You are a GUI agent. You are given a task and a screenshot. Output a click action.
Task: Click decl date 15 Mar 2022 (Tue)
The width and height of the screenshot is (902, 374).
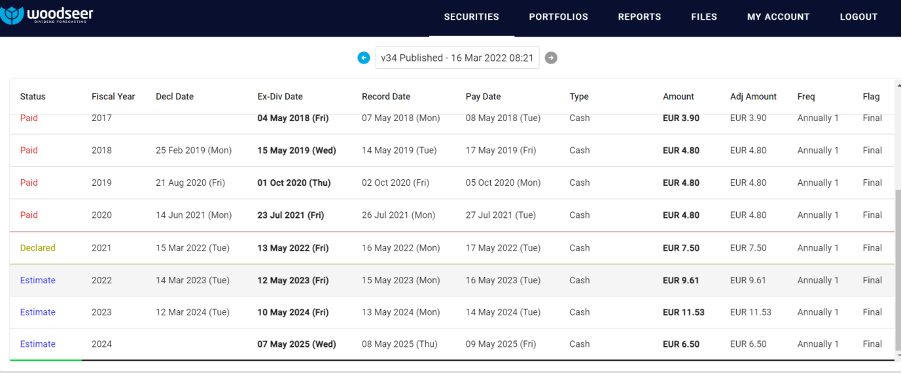pyautogui.click(x=193, y=248)
